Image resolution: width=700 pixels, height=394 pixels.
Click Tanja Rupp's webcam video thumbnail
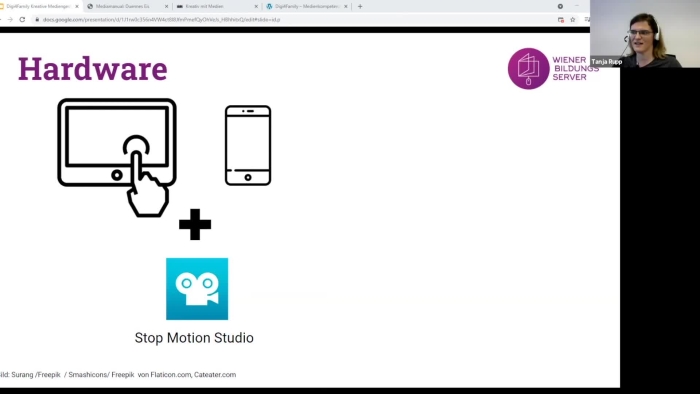pyautogui.click(x=645, y=33)
